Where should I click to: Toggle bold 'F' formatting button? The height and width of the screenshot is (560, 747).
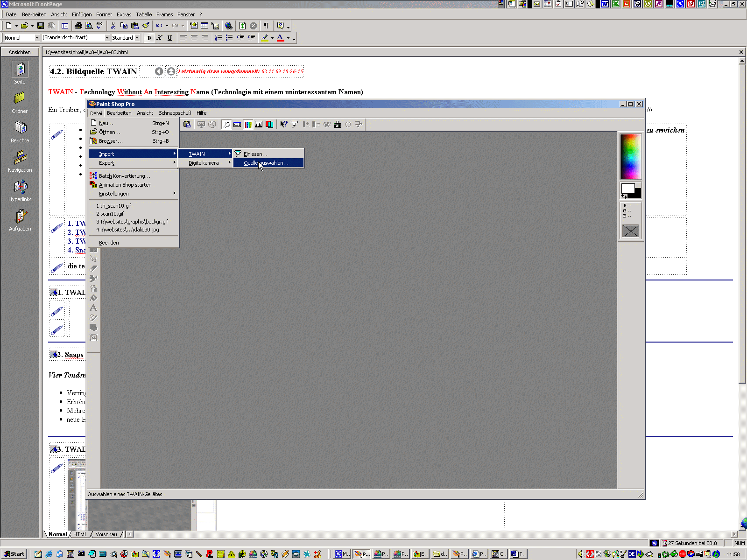tap(149, 38)
